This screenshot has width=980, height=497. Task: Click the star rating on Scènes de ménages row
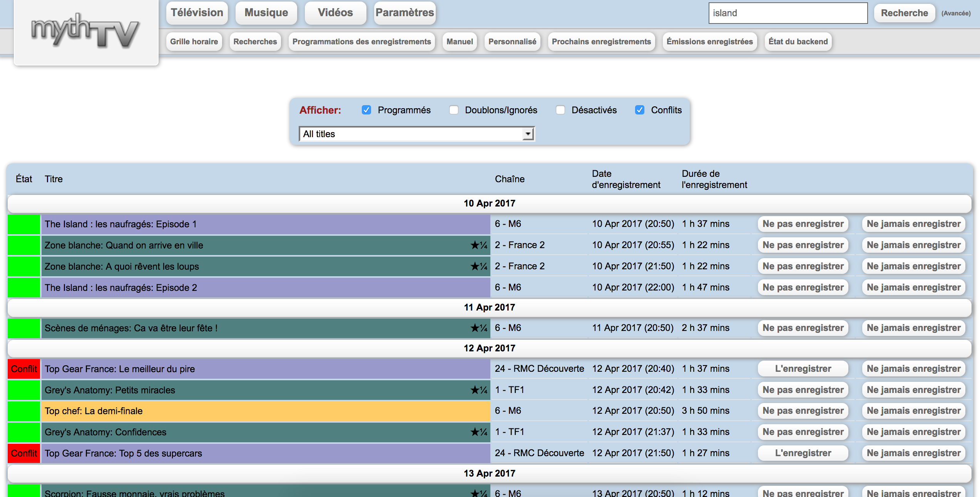click(479, 328)
